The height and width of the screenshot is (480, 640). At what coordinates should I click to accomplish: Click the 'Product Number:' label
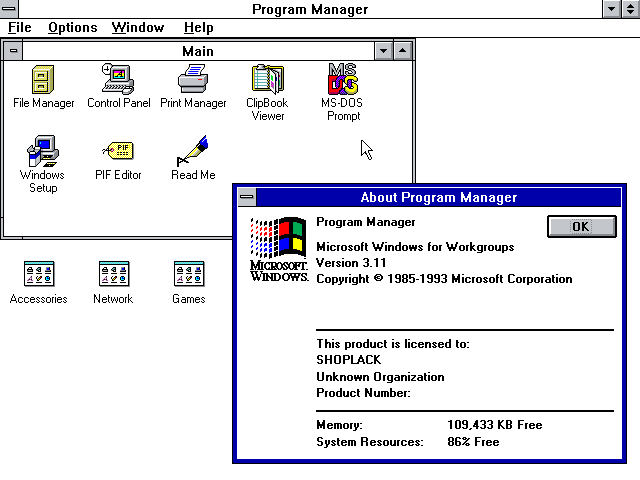pyautogui.click(x=363, y=393)
